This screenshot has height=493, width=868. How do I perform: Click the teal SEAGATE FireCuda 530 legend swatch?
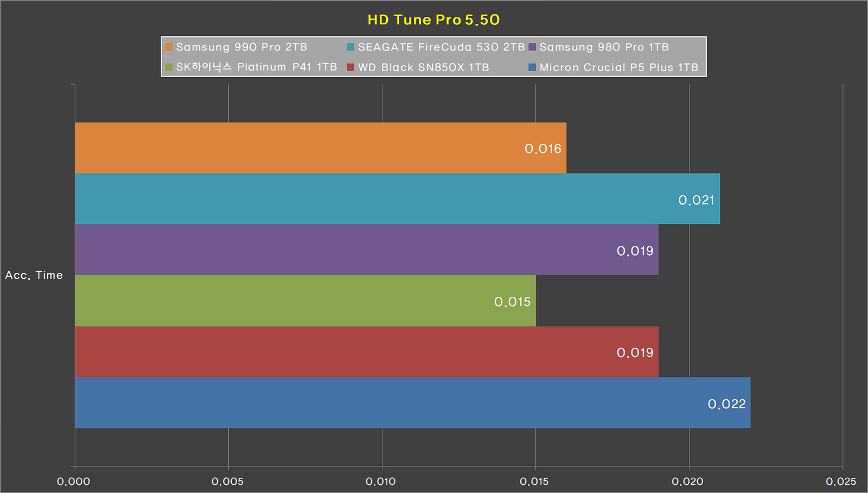click(x=350, y=47)
